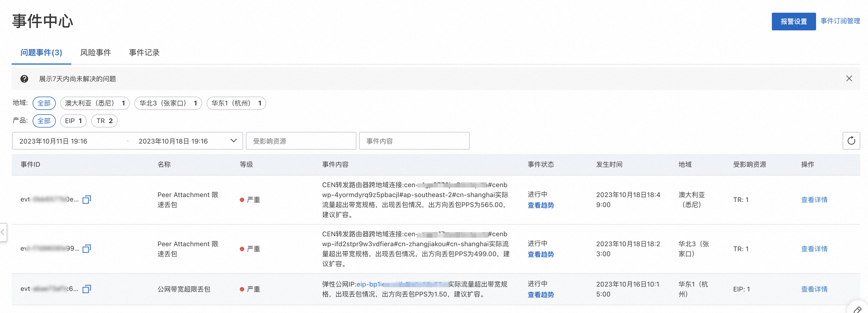Filter products by TR

point(104,121)
